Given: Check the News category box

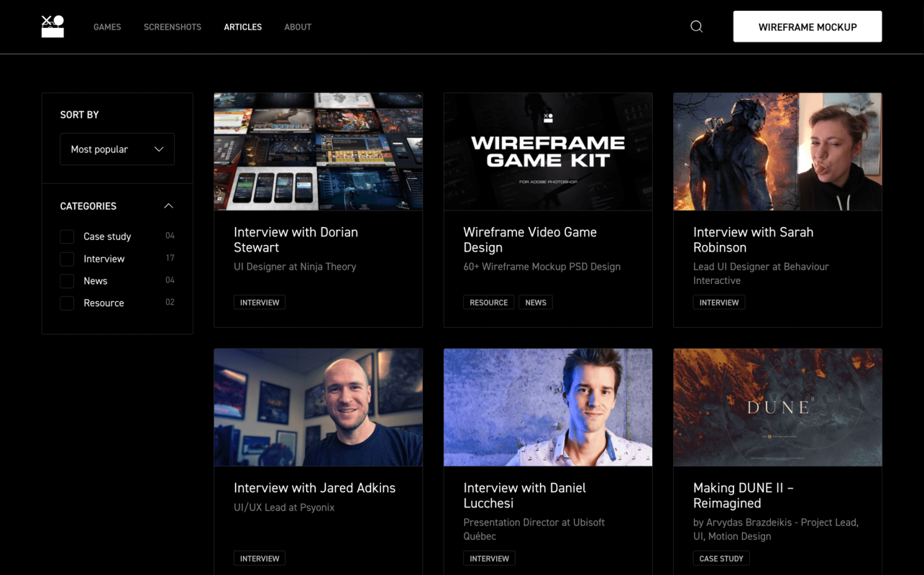Looking at the screenshot, I should pos(67,281).
